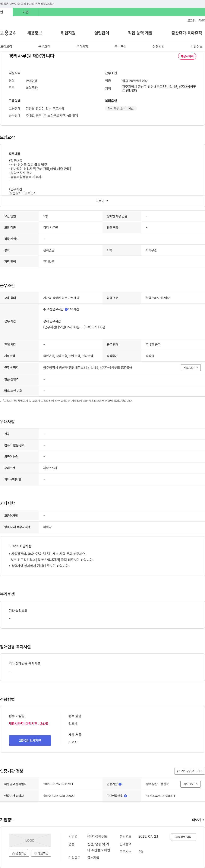
Task: Click the 경리사무원 채용합니다 title
Action: (x=32, y=56)
